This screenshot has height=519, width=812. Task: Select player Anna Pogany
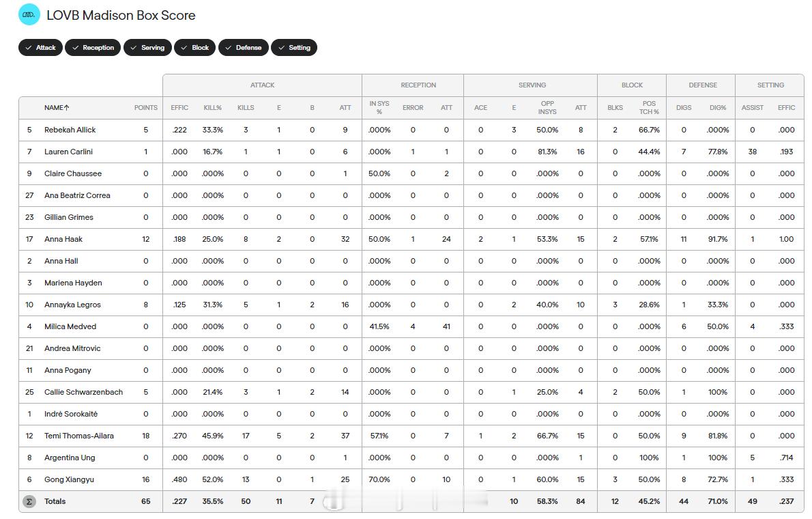pos(68,370)
